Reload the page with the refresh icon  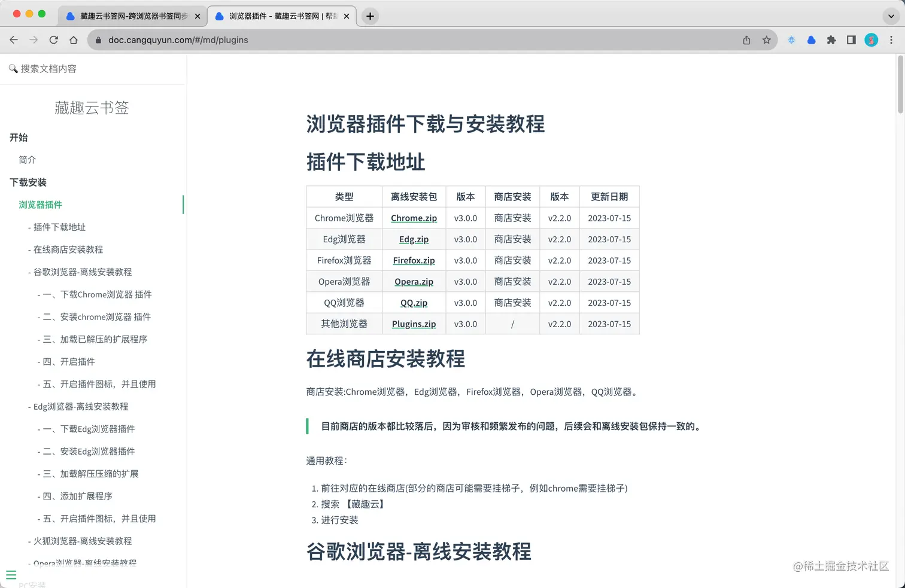coord(54,40)
